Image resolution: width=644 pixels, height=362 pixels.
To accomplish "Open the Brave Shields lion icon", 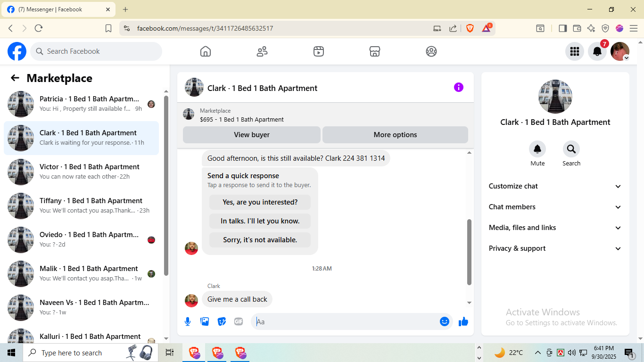I will (x=470, y=28).
